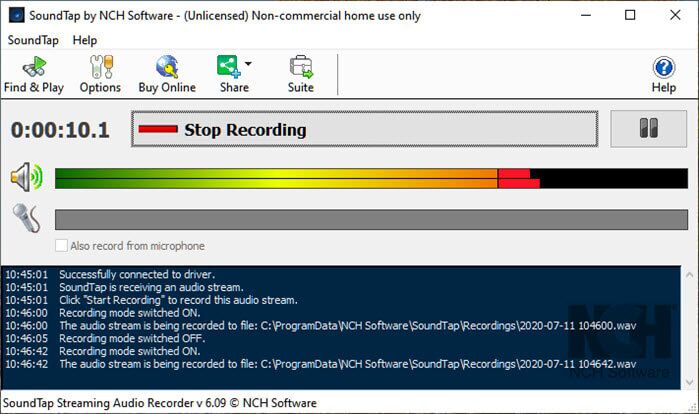Open the SoundTap menu

pos(34,40)
